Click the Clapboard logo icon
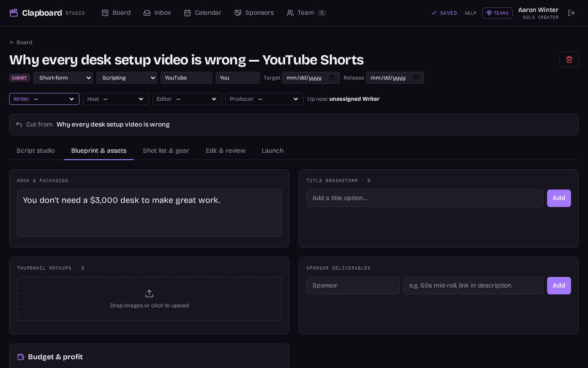Viewport: 588px width, 368px height. click(14, 13)
